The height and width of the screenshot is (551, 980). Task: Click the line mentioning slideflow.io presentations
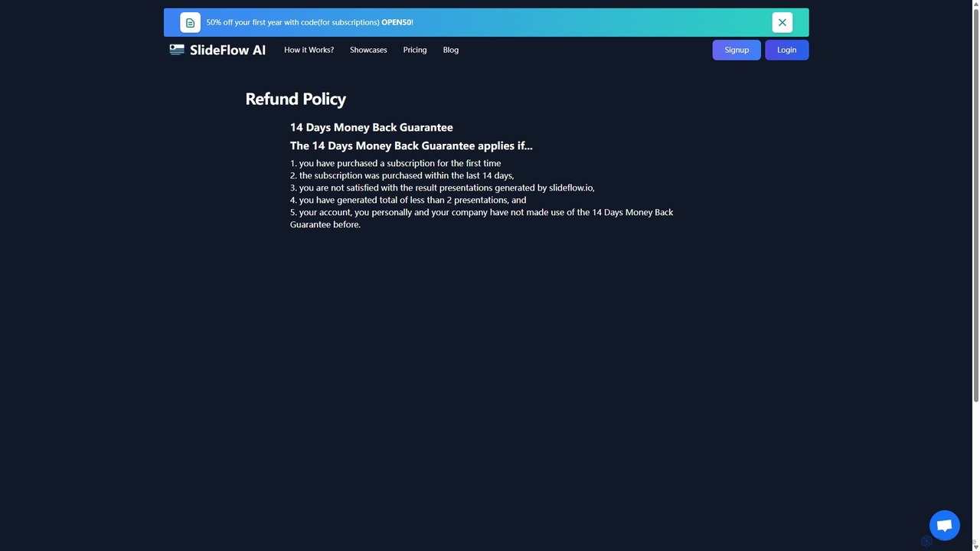point(443,187)
